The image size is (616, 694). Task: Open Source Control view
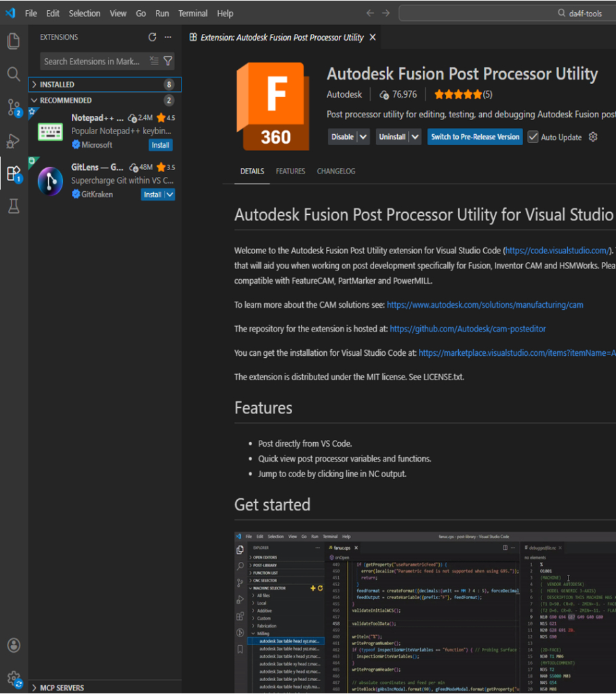pos(14,106)
